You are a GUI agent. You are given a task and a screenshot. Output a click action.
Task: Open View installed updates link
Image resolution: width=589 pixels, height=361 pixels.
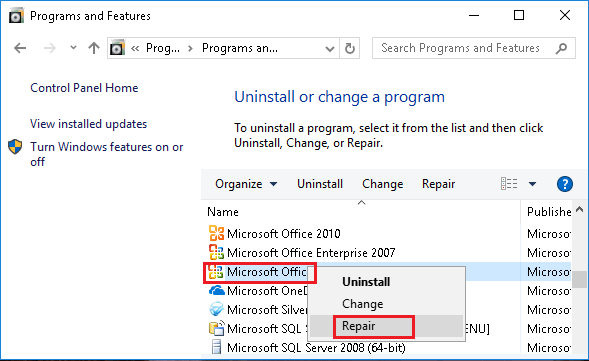tap(88, 124)
